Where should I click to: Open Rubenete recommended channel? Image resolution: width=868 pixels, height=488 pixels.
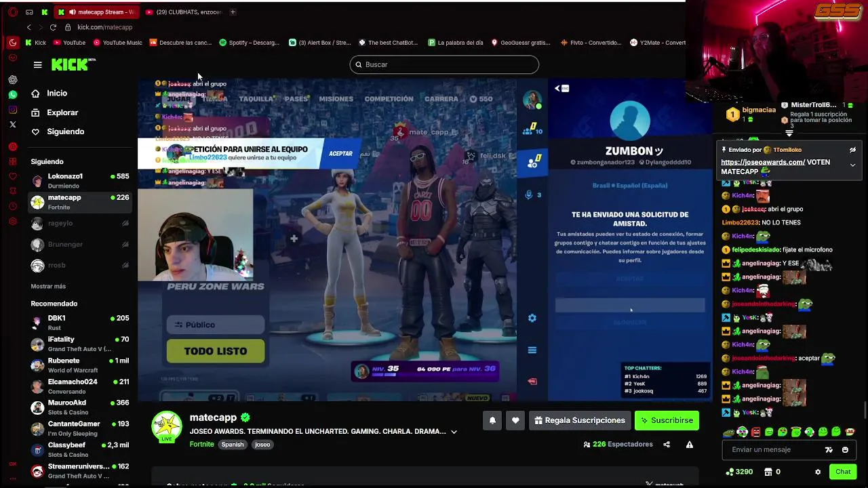(79, 365)
